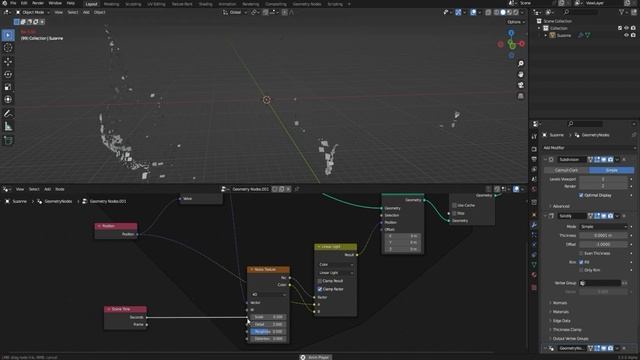Click the viewport zoom magnifier icon

coord(520,64)
